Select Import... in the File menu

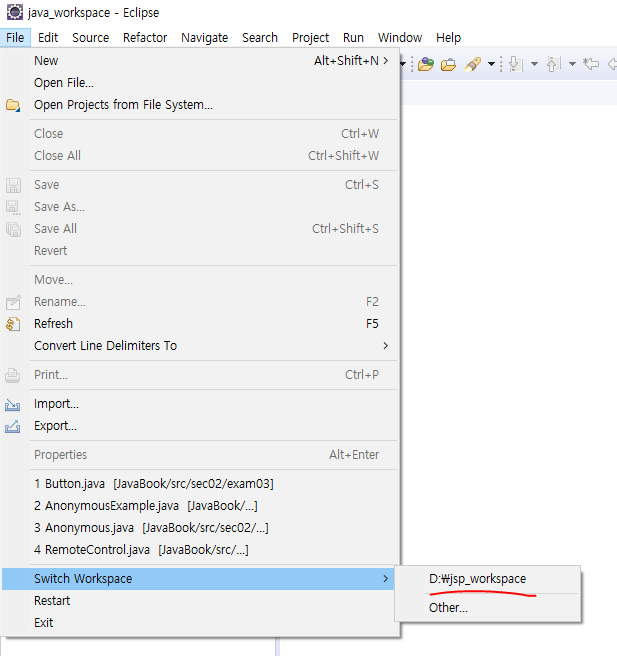tap(200, 404)
